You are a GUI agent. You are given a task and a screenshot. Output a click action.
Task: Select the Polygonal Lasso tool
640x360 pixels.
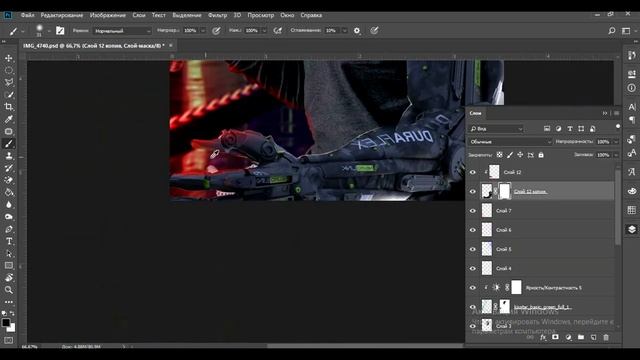point(9,82)
